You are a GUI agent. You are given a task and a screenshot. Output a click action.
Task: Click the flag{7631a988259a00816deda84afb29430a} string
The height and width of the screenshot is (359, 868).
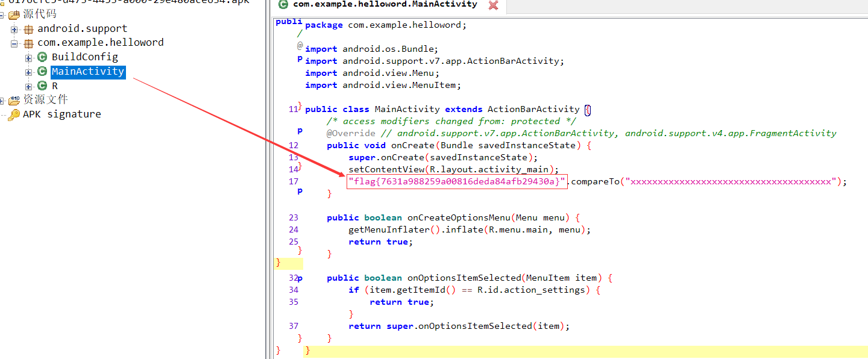(x=457, y=181)
